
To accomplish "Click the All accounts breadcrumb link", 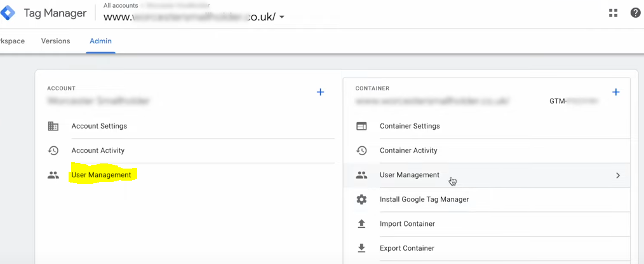I will tap(121, 6).
